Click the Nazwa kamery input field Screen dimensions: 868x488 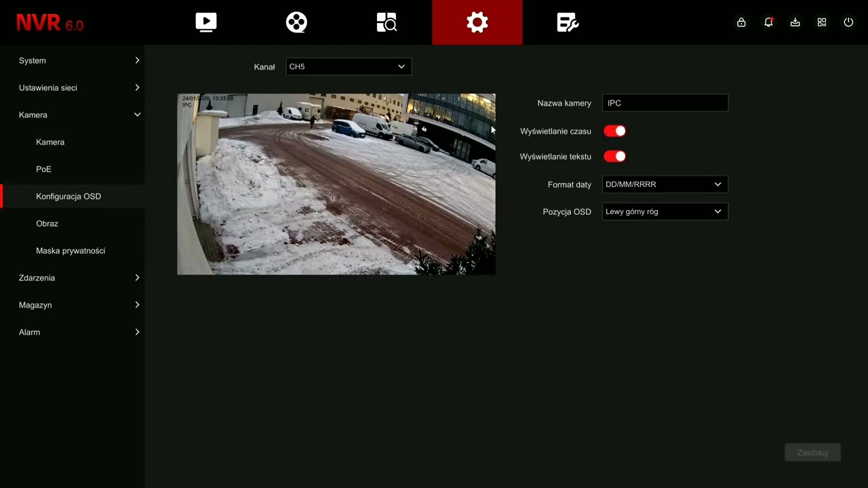(x=665, y=103)
